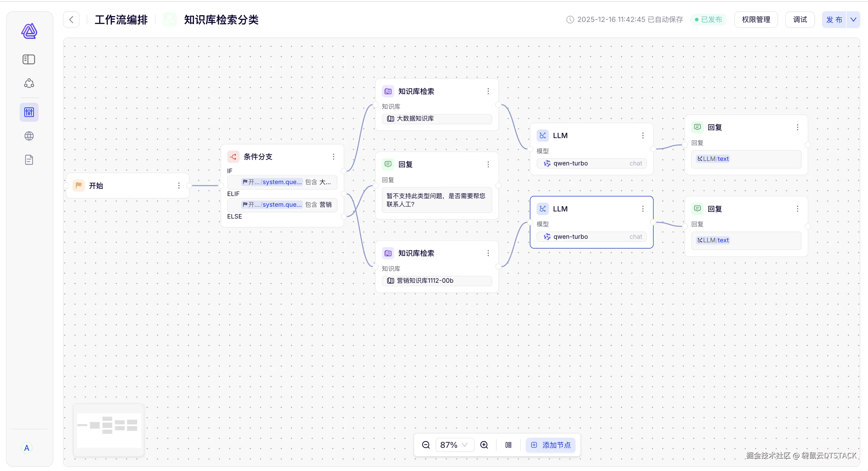Image resolution: width=868 pixels, height=471 pixels.
Task: Open the document icon in left sidebar
Action: point(29,160)
